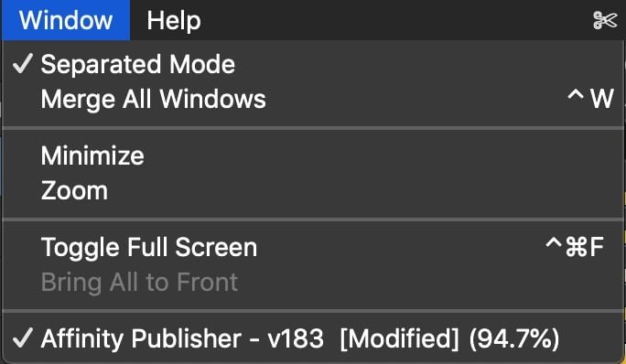Choose Merge All Windows
Viewport: 626px width, 364px height.
coord(313,99)
